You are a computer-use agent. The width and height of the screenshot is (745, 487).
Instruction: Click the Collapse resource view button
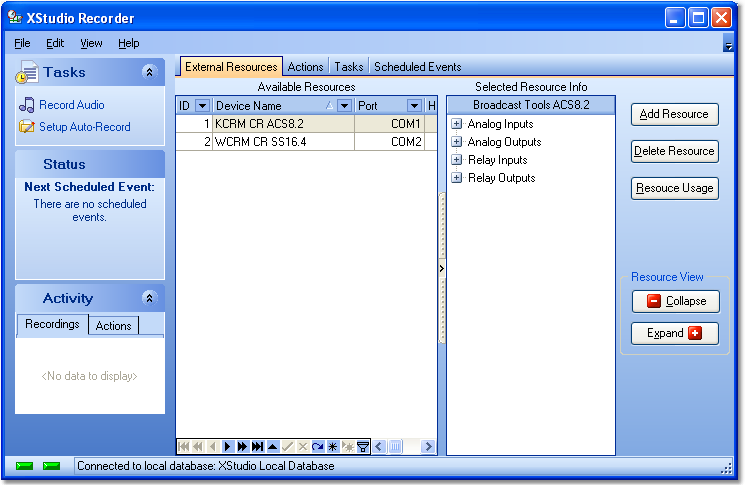(x=676, y=302)
